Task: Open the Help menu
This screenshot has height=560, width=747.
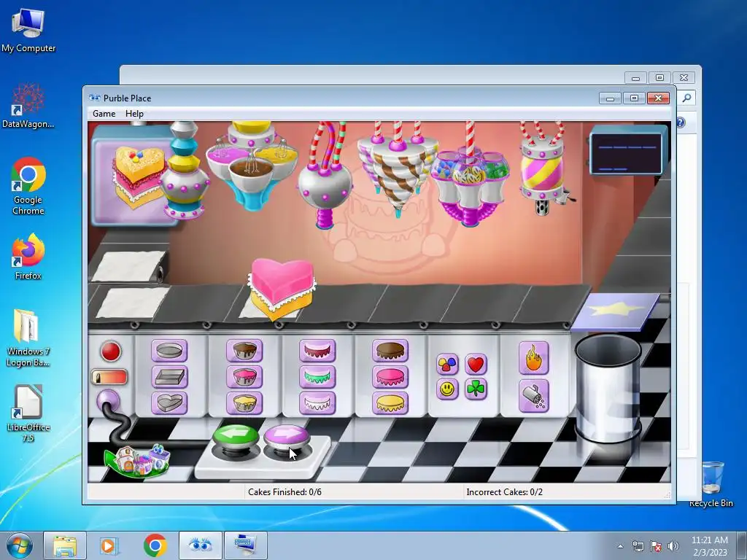Action: coord(134,113)
